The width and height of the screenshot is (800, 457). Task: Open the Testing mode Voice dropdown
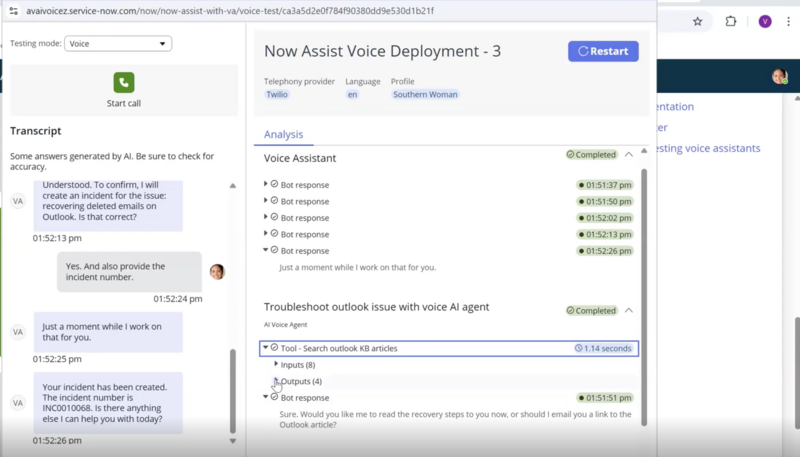pyautogui.click(x=118, y=43)
